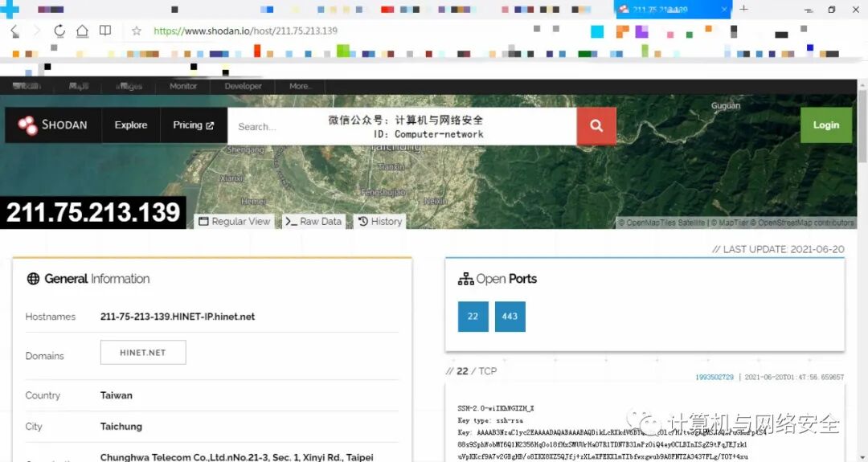Open Images in top navigation bar
The width and height of the screenshot is (868, 462).
(x=129, y=86)
